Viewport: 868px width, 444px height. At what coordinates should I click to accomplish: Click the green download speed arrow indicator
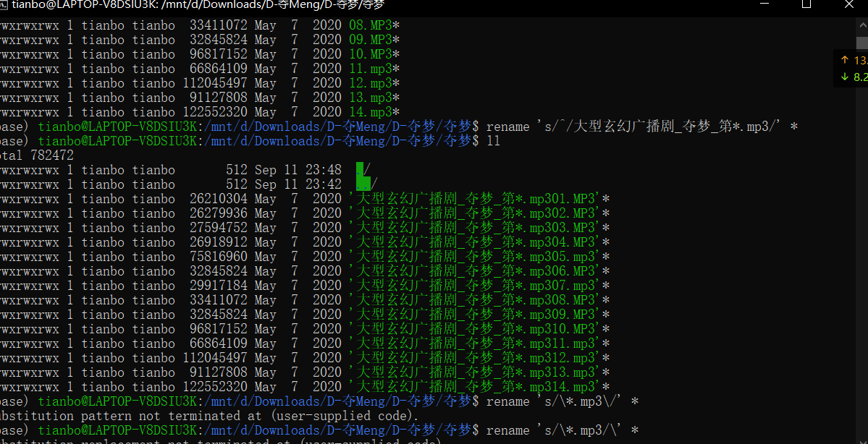coord(843,76)
